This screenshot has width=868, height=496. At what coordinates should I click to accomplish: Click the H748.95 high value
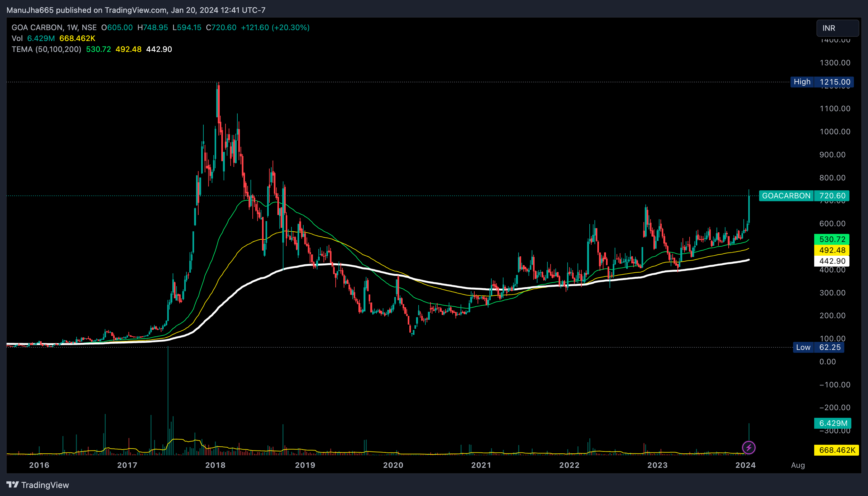coord(152,28)
